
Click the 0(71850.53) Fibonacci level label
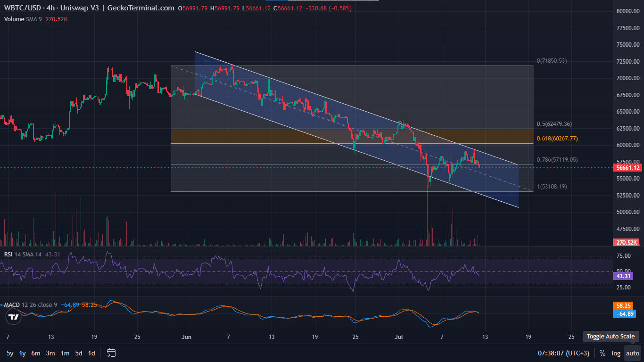pyautogui.click(x=552, y=61)
